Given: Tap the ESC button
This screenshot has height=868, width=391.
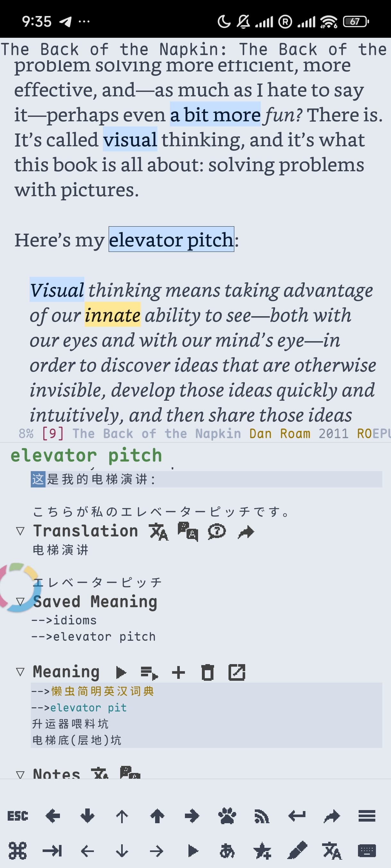Looking at the screenshot, I should (18, 816).
